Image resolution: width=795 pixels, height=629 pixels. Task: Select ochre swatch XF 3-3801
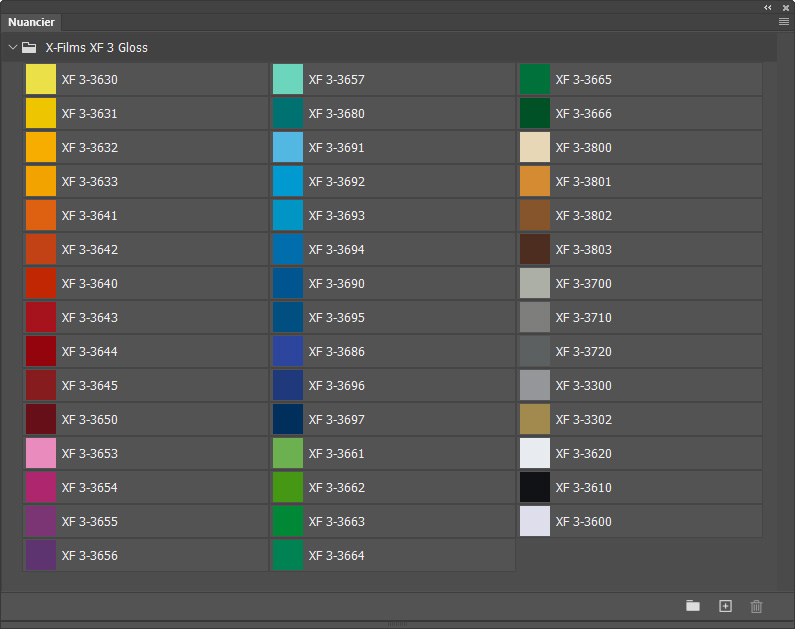pyautogui.click(x=535, y=181)
